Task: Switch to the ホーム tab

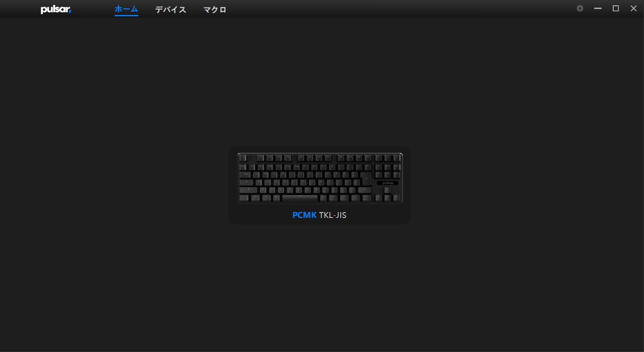Action: coord(126,9)
